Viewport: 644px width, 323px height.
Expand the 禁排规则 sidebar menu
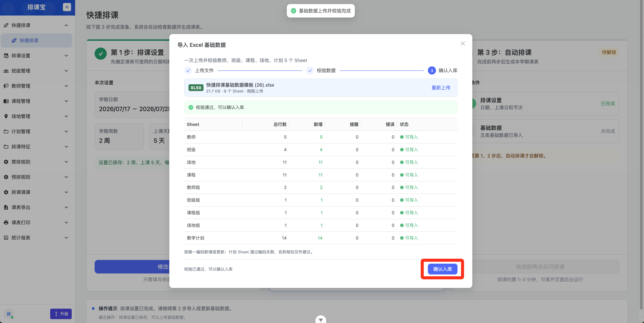[66, 162]
